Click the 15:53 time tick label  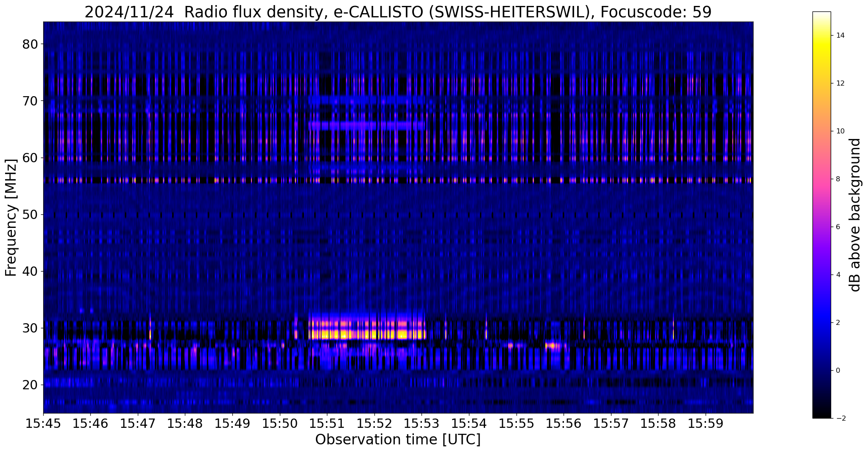422,423
